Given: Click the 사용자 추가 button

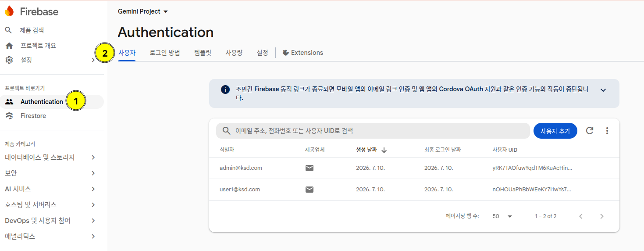Looking at the screenshot, I should pyautogui.click(x=555, y=131).
